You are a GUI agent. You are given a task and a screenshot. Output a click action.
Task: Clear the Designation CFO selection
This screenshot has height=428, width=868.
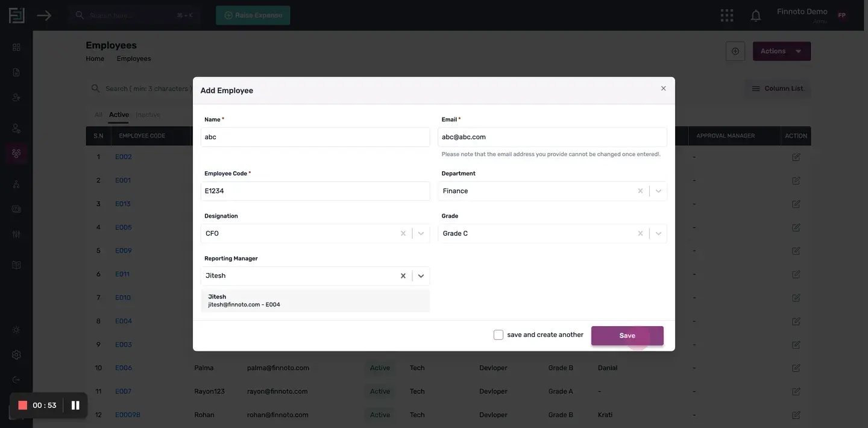click(x=403, y=233)
